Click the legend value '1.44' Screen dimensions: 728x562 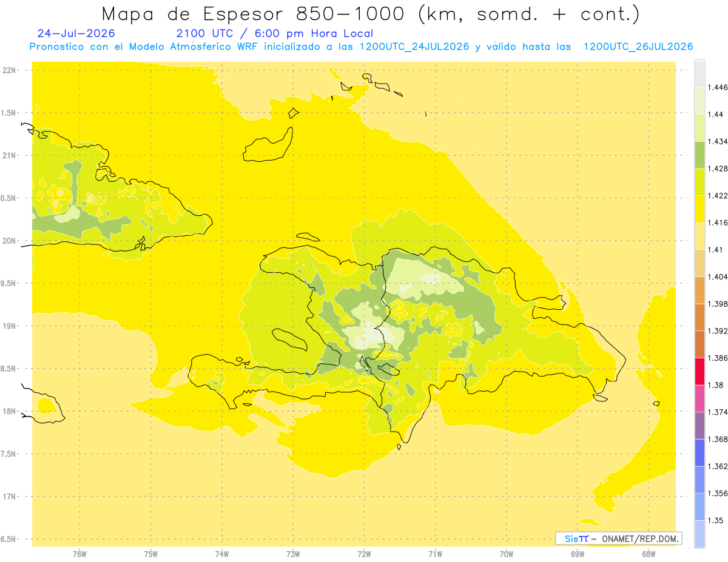tap(715, 114)
